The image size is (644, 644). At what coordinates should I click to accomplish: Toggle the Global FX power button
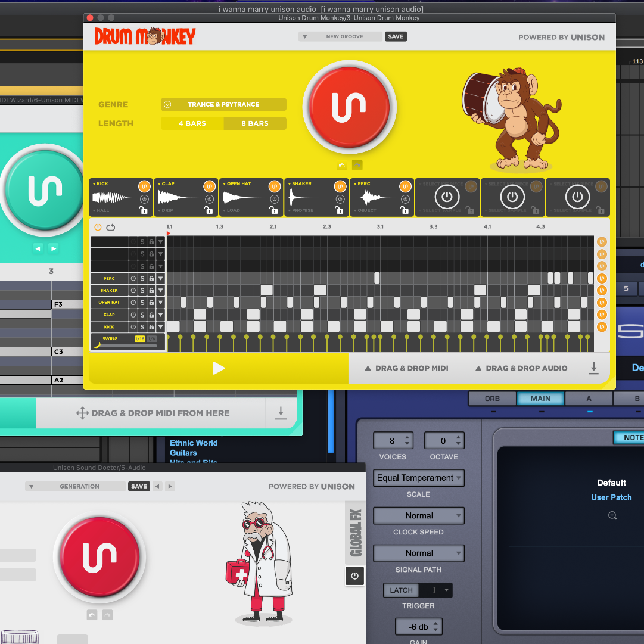pos(355,576)
